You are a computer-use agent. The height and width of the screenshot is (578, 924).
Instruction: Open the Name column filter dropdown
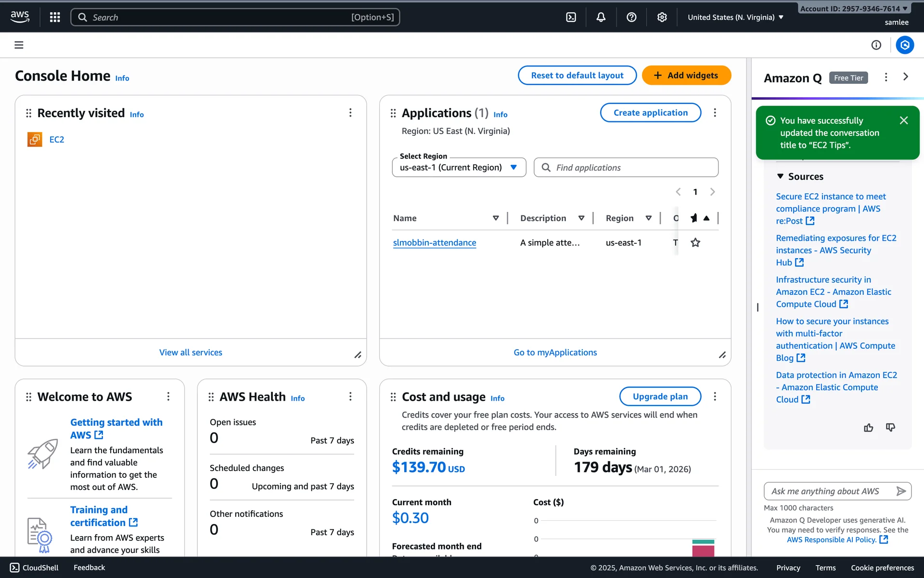tap(496, 218)
